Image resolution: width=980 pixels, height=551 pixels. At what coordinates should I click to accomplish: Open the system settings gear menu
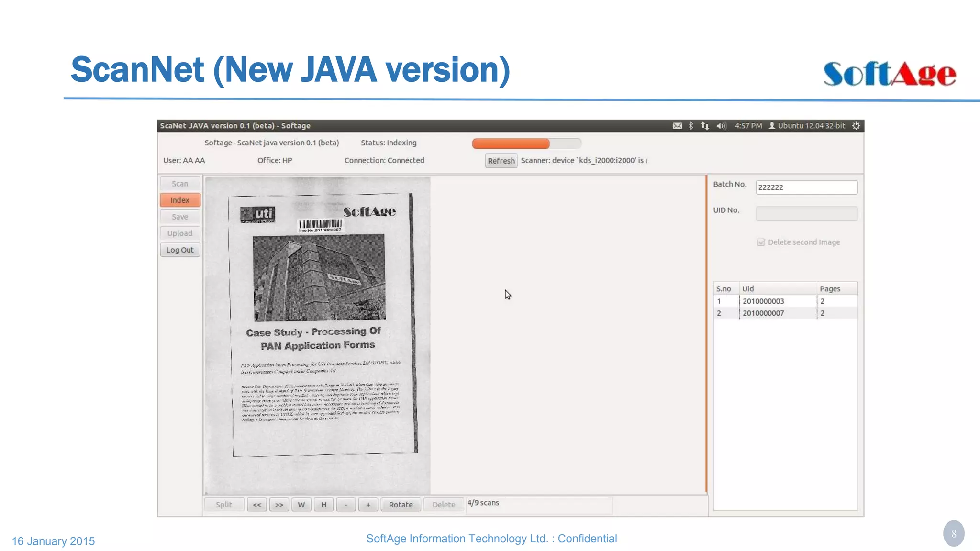point(856,126)
